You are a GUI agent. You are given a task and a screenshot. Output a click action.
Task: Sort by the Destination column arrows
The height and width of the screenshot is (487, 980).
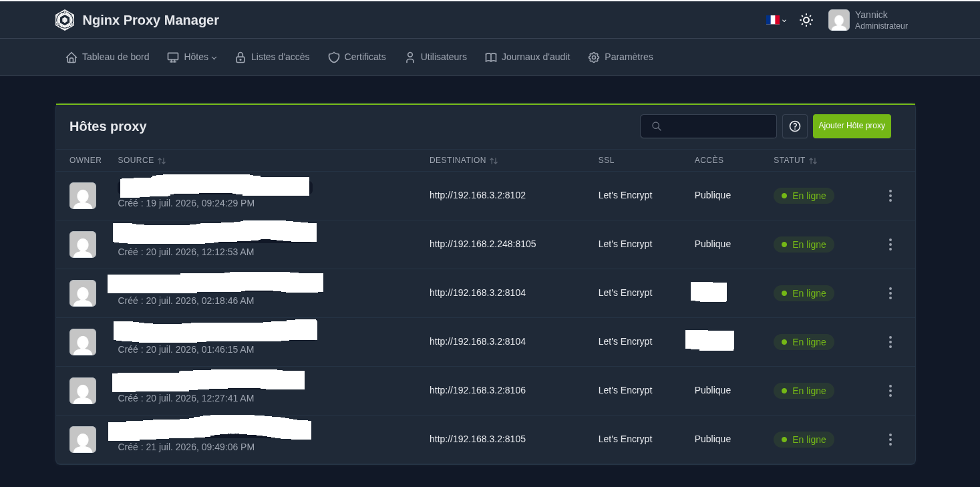click(494, 161)
